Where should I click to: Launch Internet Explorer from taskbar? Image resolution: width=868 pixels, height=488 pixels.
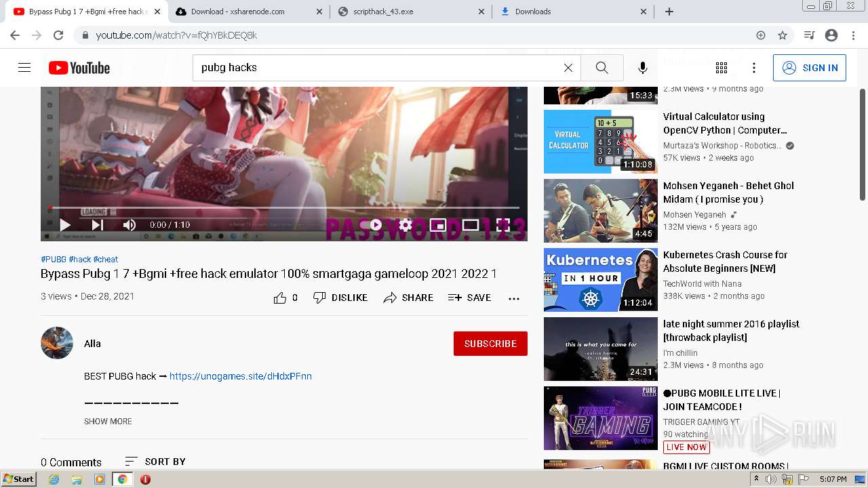(x=54, y=479)
